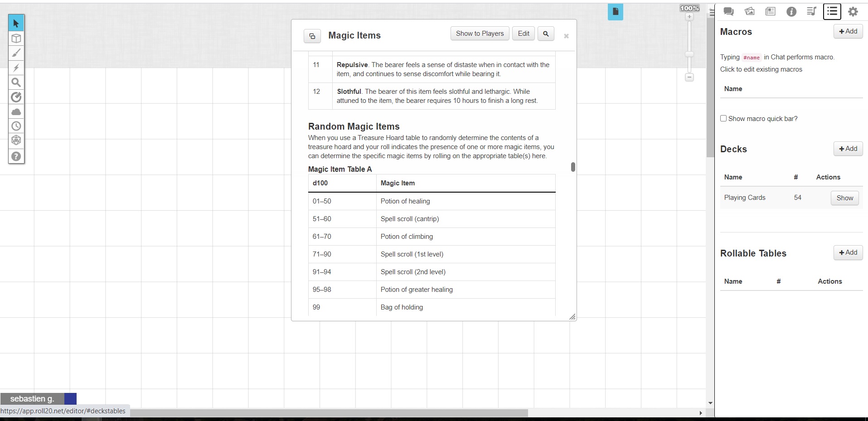Click the Slothful row text

tap(437, 96)
